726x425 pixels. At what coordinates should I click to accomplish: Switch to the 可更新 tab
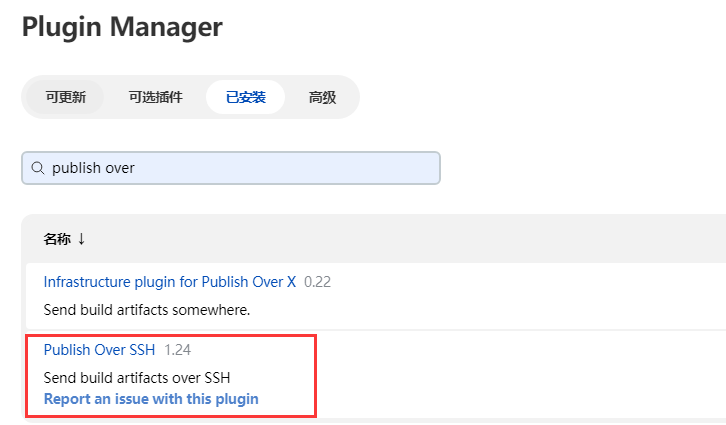coord(65,97)
